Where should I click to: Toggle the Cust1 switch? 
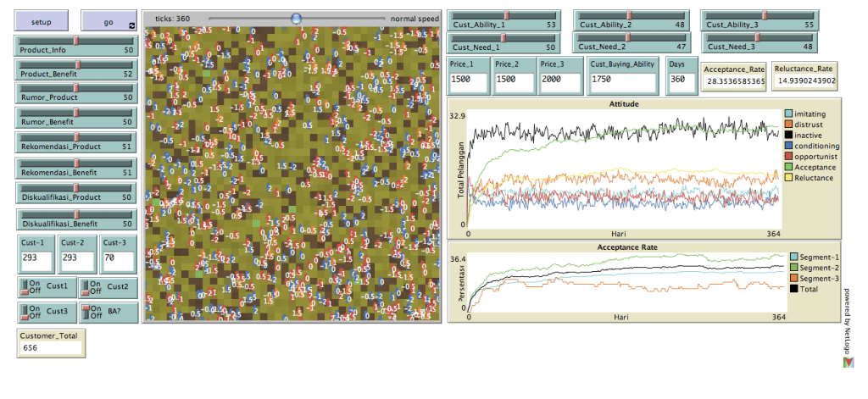click(25, 287)
